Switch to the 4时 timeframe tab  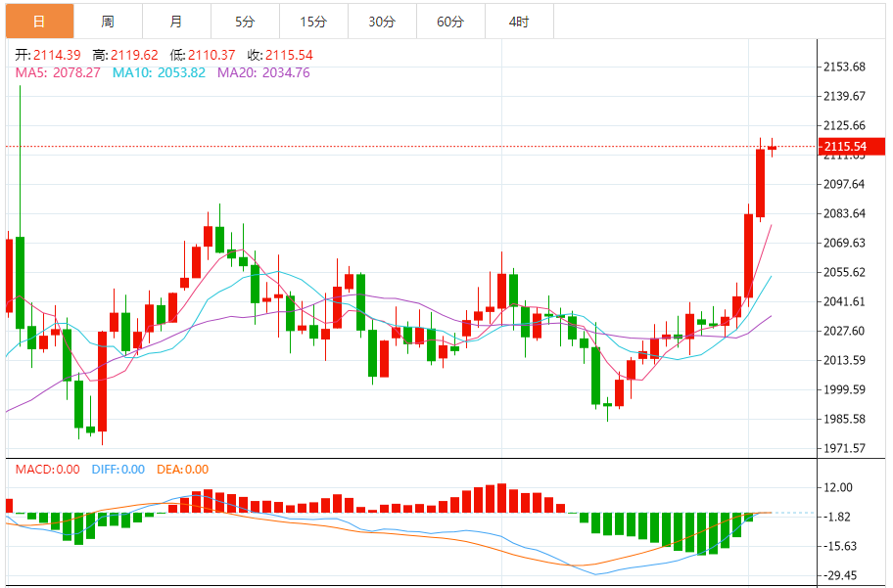coord(519,22)
